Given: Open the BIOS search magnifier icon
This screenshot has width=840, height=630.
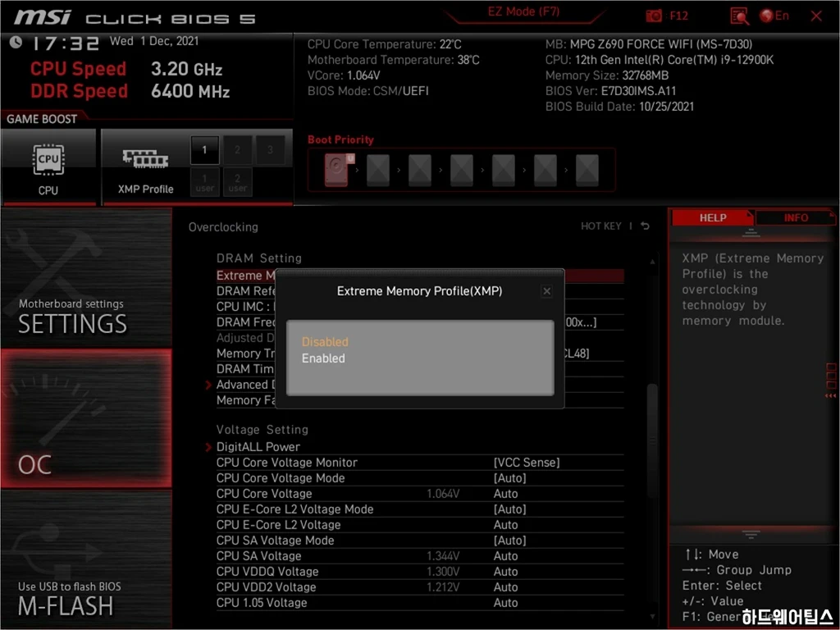Looking at the screenshot, I should tap(739, 16).
